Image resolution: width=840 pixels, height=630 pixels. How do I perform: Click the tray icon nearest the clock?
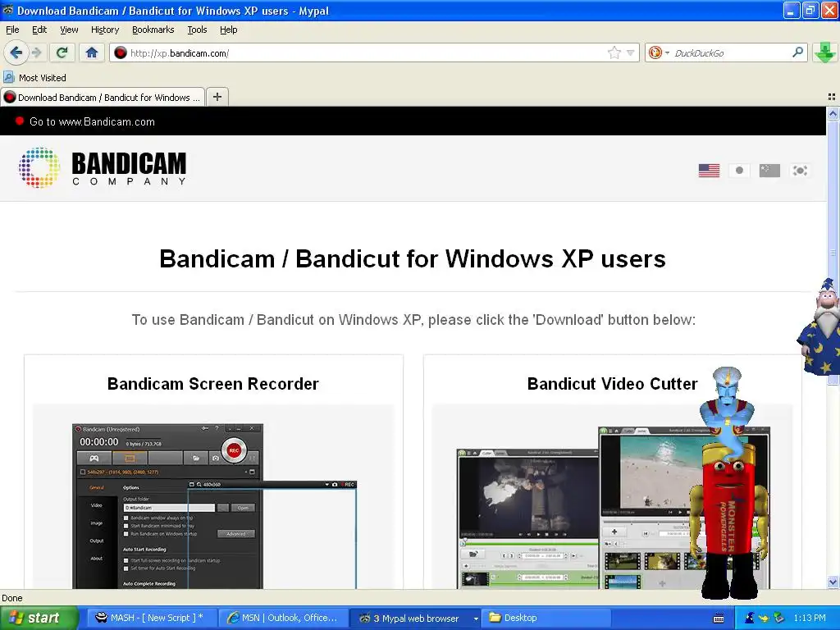point(778,618)
